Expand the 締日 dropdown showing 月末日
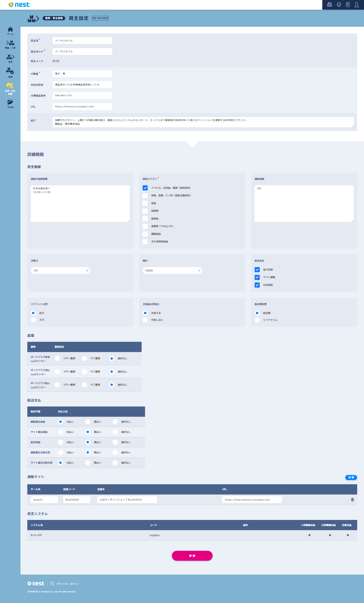This screenshot has width=364, height=603. tap(172, 270)
